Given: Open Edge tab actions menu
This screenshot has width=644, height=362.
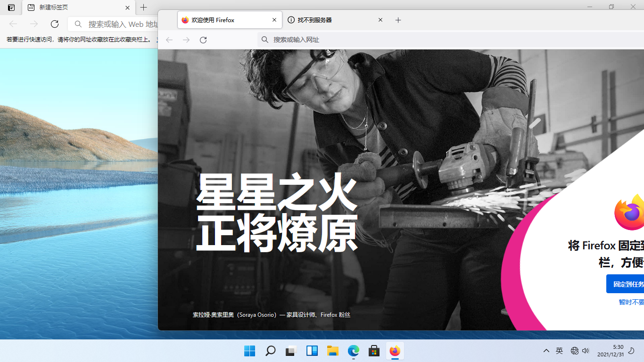Looking at the screenshot, I should coord(11,8).
